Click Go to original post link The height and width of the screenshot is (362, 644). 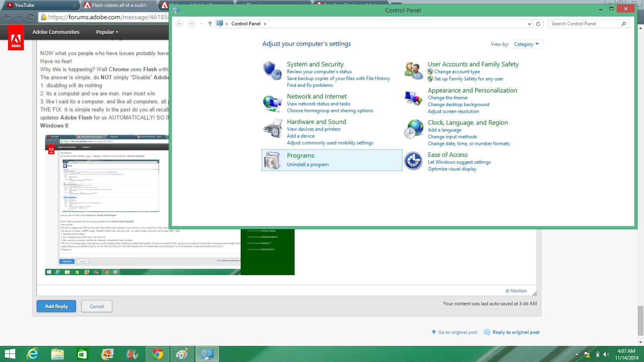[458, 332]
